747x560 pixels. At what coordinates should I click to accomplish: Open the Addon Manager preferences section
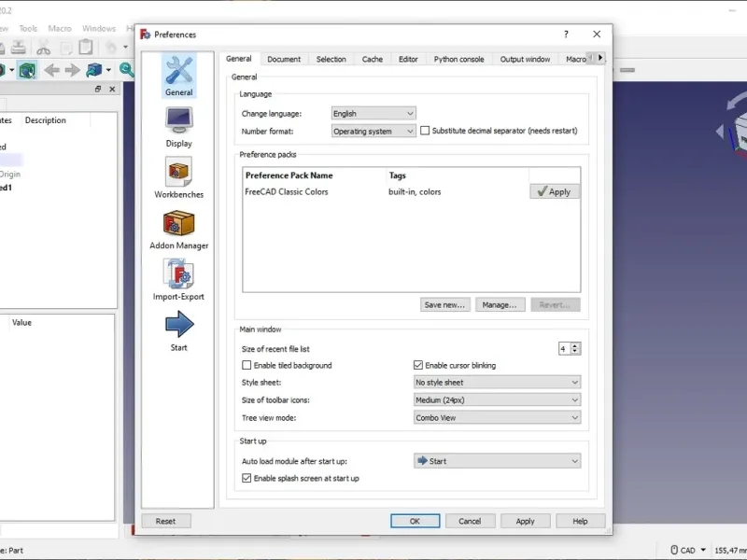coord(179,229)
